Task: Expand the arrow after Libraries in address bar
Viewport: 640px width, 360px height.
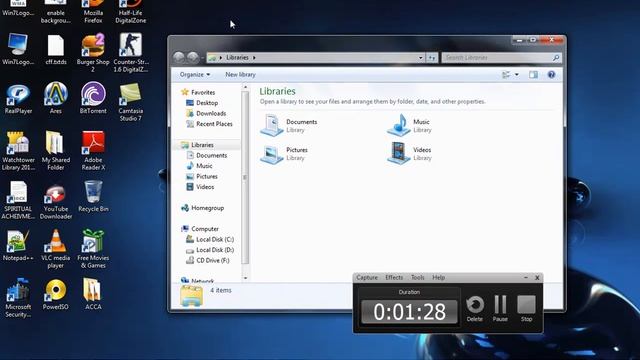Action: point(254,58)
